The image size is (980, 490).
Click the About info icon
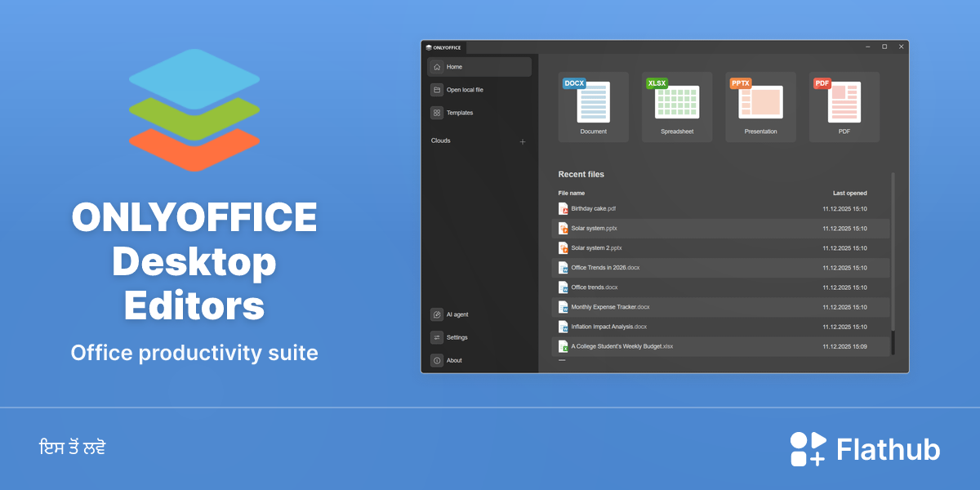[437, 360]
